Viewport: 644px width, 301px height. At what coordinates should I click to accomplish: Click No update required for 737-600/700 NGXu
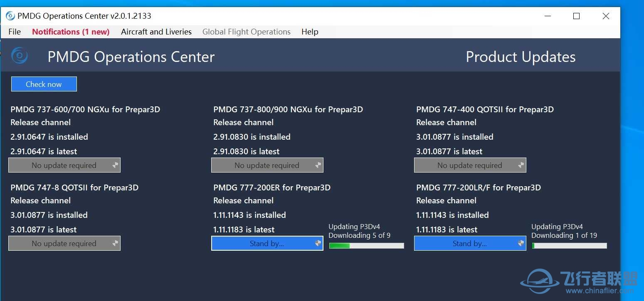click(64, 165)
